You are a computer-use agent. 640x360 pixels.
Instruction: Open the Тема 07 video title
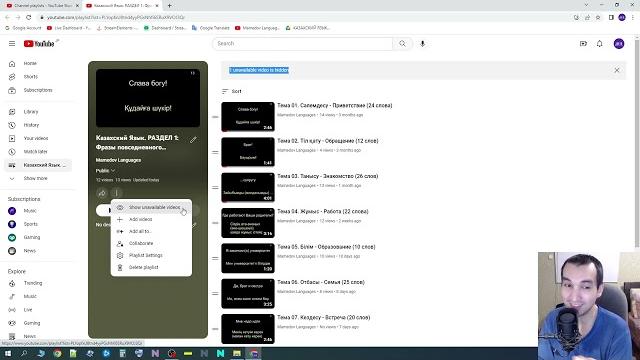click(324, 317)
